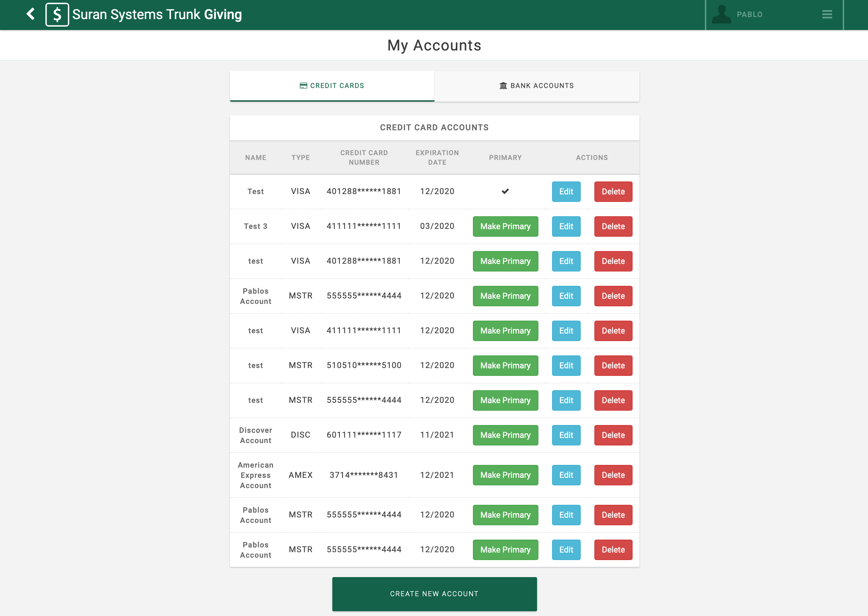Viewport: 868px width, 616px height.
Task: Click the primary checkmark on Test row
Action: pos(505,192)
